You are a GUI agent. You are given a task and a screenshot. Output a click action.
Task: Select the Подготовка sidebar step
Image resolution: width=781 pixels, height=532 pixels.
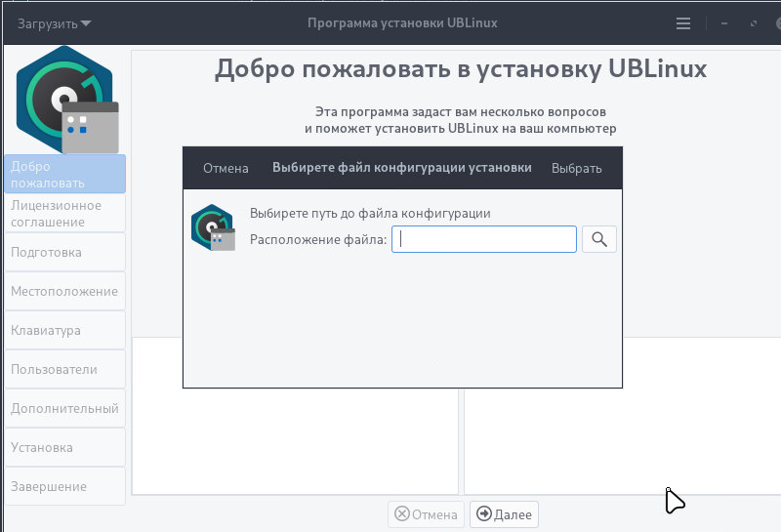(64, 252)
